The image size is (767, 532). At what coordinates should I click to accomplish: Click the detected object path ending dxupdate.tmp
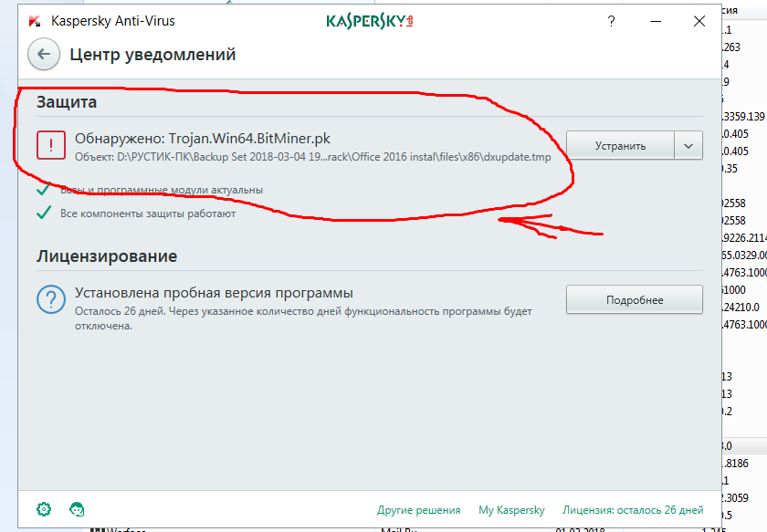(313, 158)
